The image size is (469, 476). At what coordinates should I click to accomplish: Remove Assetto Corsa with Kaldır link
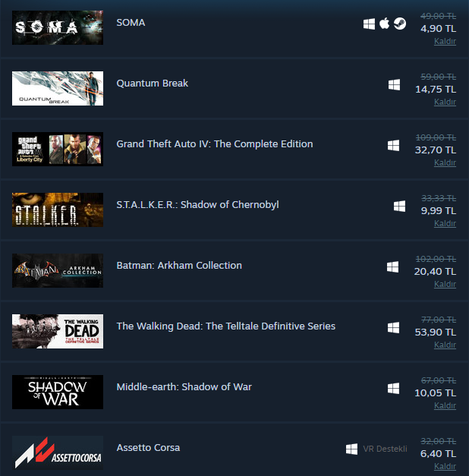pyautogui.click(x=445, y=466)
